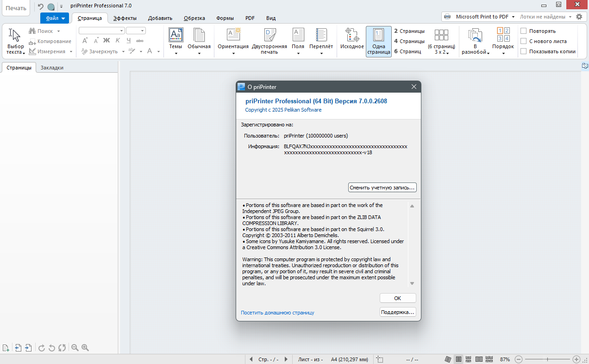Click the undo arrow in quick access toolbar

tap(40, 6)
